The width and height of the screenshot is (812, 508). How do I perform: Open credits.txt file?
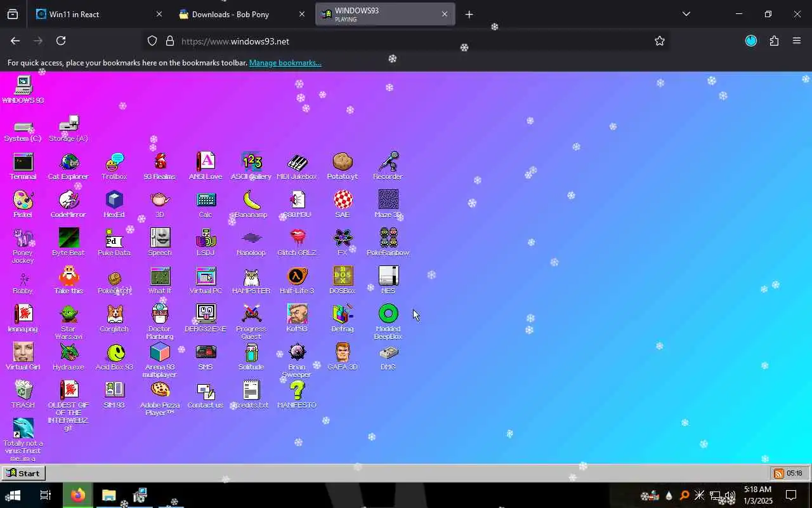(251, 395)
